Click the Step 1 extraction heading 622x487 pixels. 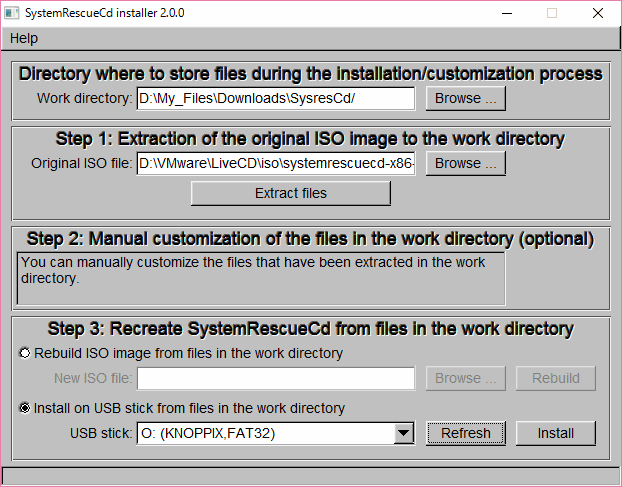(x=310, y=139)
